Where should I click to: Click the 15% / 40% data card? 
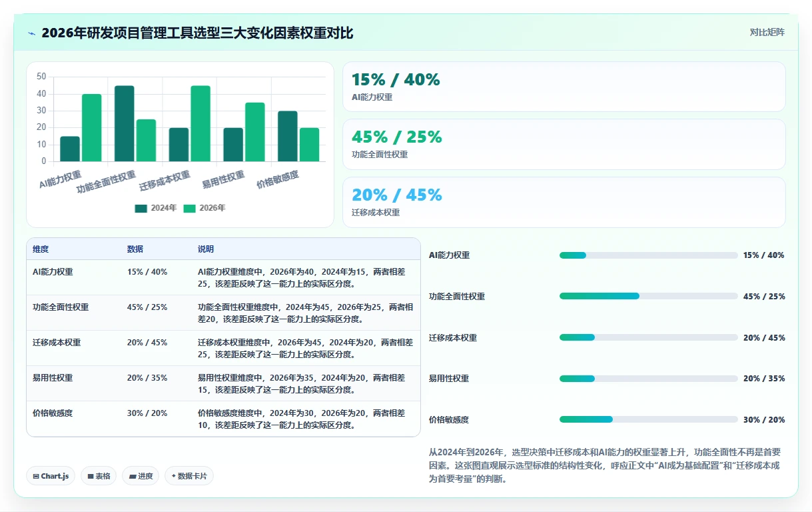point(564,87)
